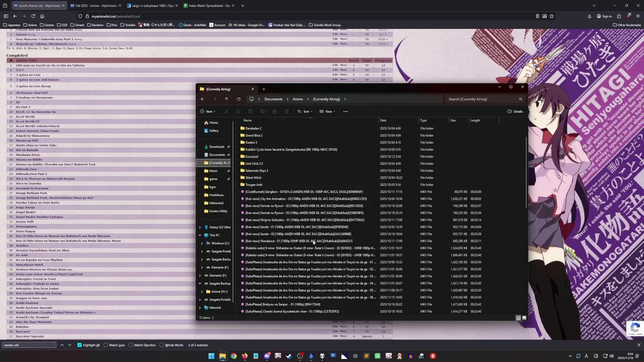Screen dimensions: 644x362
Task: Open Other Bookmarks folder
Action: coord(627,25)
